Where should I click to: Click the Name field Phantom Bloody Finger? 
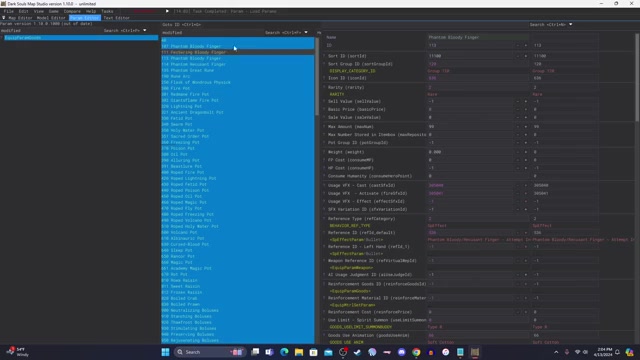(x=478, y=37)
